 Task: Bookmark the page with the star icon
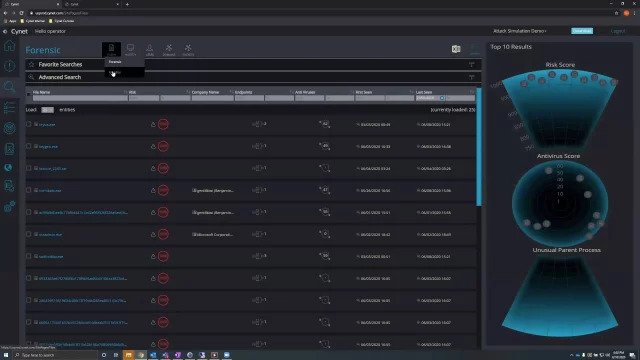(616, 13)
